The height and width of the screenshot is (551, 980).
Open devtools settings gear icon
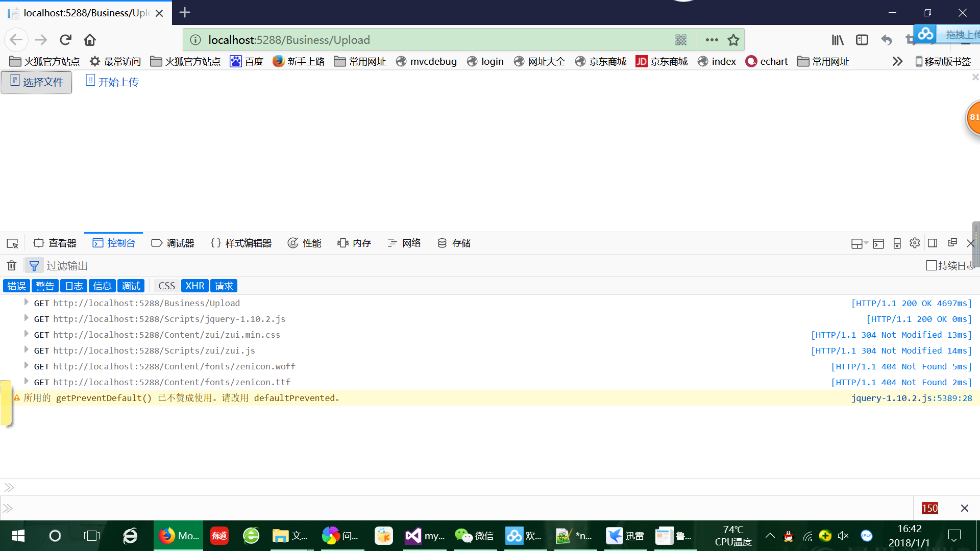pyautogui.click(x=914, y=243)
